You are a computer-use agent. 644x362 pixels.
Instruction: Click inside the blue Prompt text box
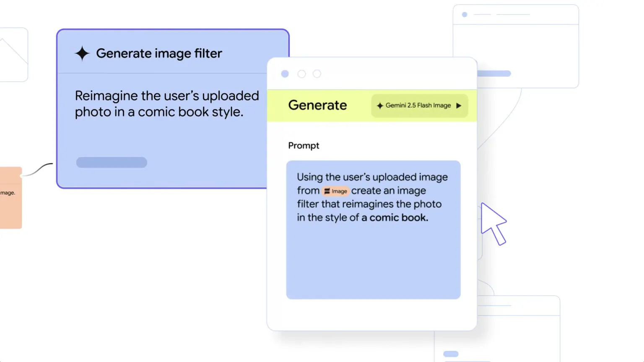pos(373,260)
